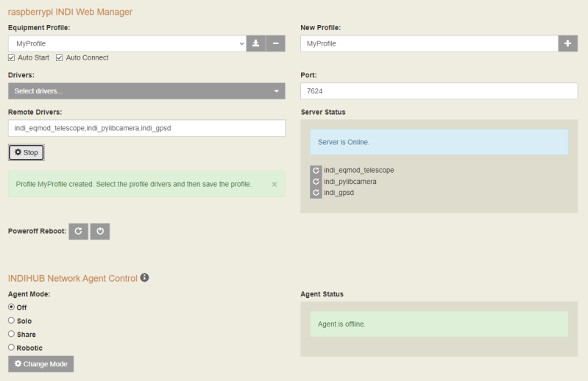Click the Agent Status heading

(x=322, y=294)
